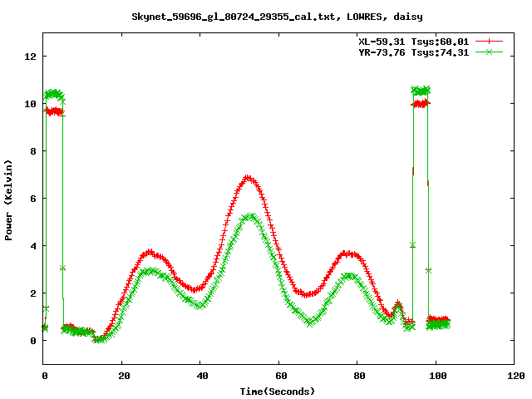
Task: Click the red XL legend line sample
Action: tap(489, 42)
